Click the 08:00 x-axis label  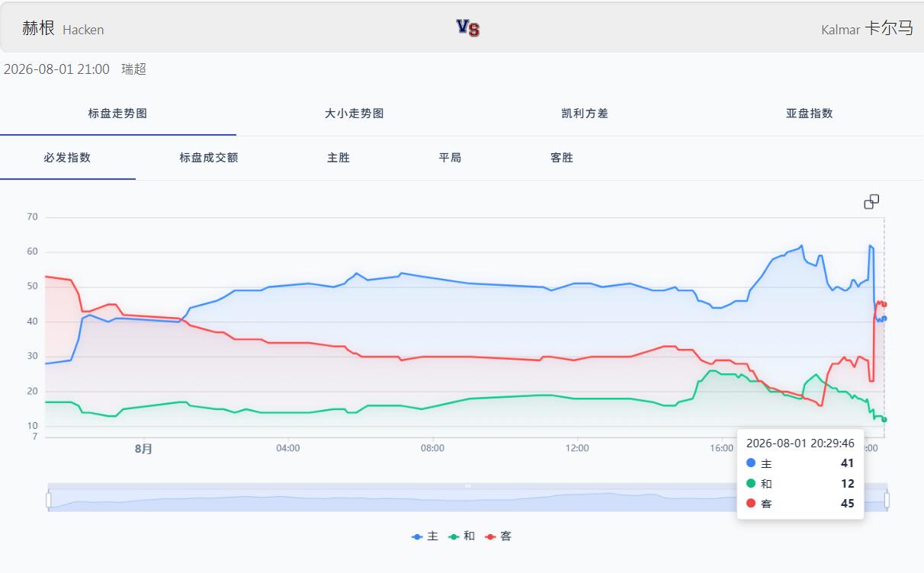432,448
